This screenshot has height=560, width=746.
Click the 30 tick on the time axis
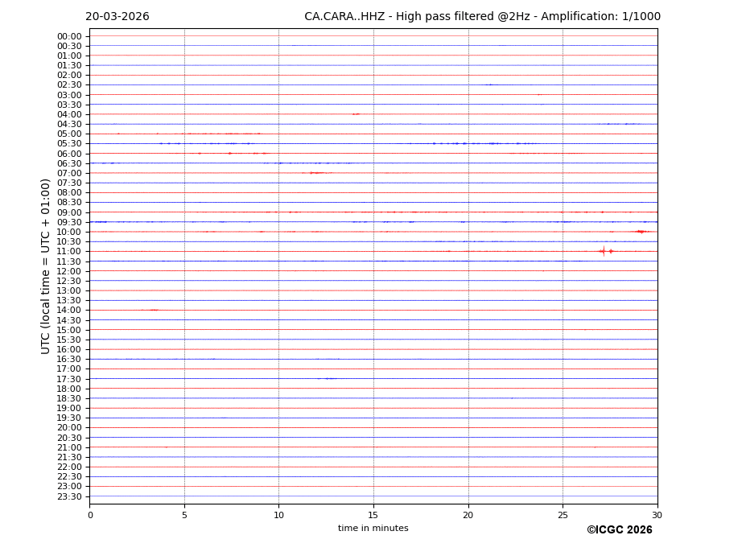(x=657, y=515)
